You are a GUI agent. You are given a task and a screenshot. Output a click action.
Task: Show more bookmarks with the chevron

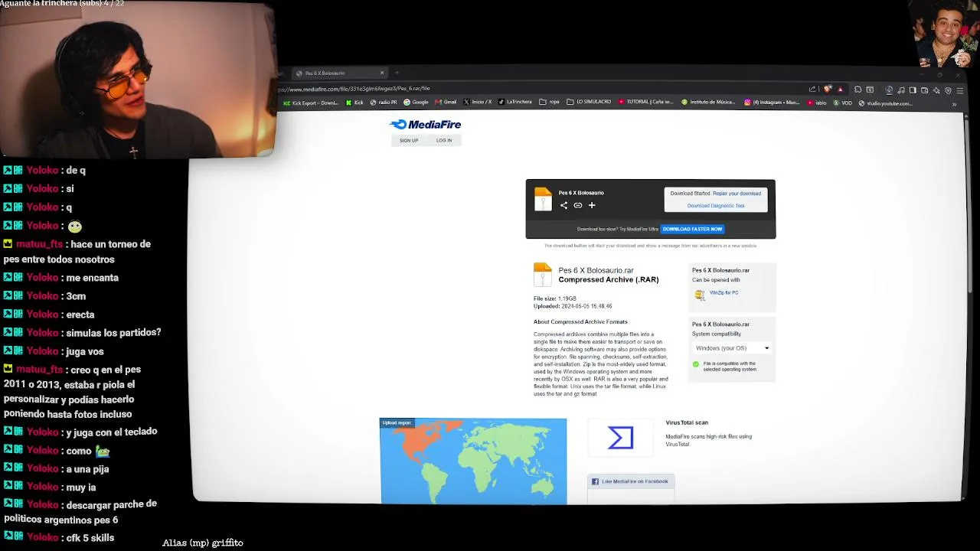pos(954,103)
